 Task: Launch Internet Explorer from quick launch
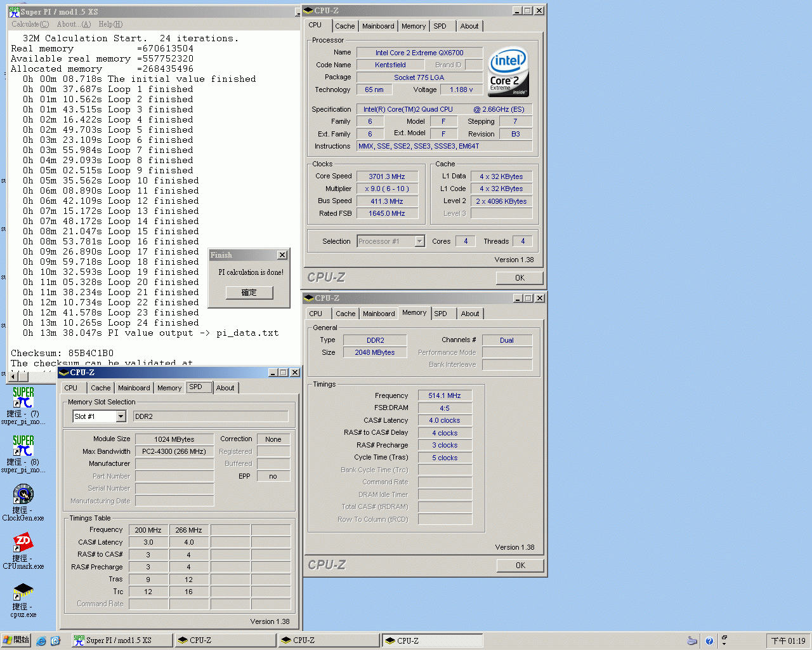click(41, 641)
